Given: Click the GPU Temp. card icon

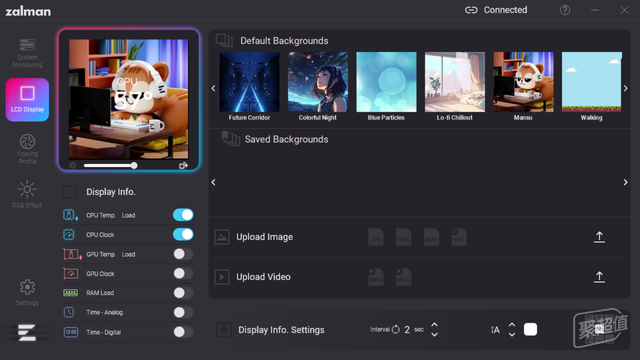Looking at the screenshot, I should point(72,254).
